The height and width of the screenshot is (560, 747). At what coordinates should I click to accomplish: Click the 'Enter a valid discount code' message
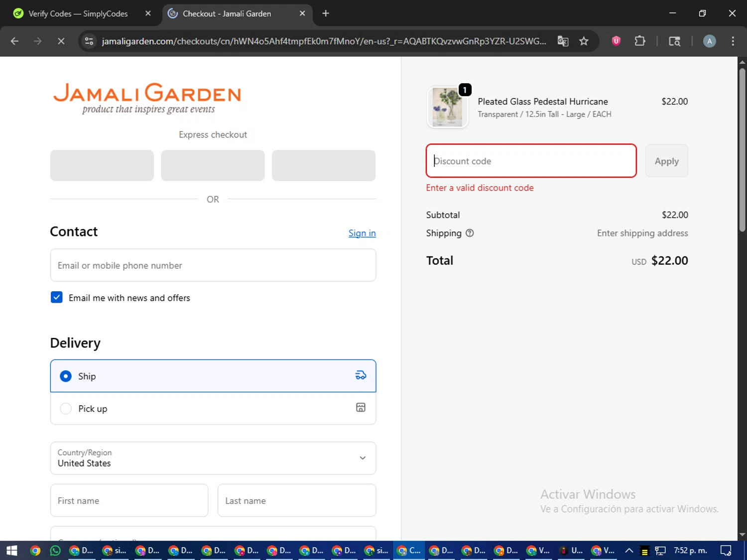point(480,188)
